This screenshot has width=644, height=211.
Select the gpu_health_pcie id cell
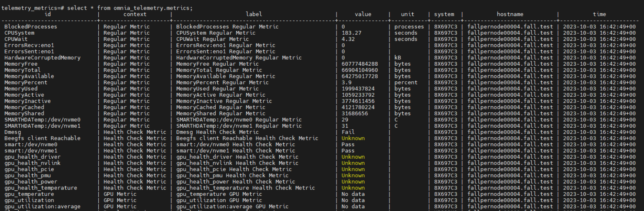[29, 169]
